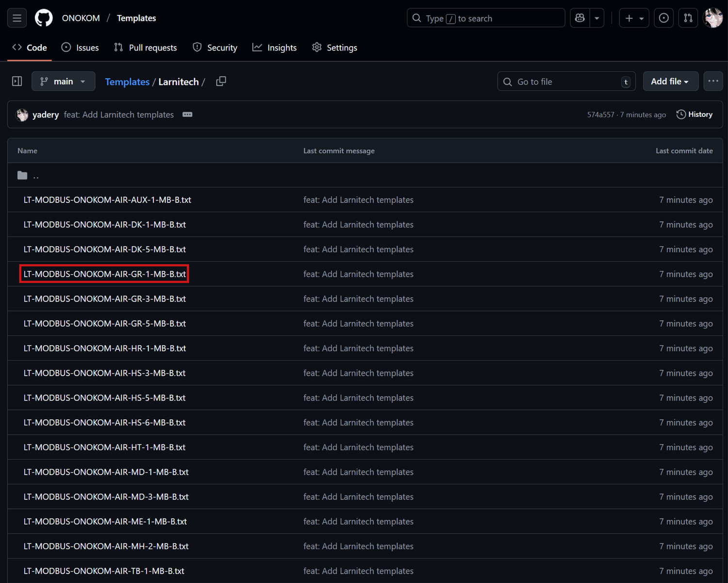Click the GitHub logo home icon
This screenshot has width=728, height=583.
(x=44, y=18)
